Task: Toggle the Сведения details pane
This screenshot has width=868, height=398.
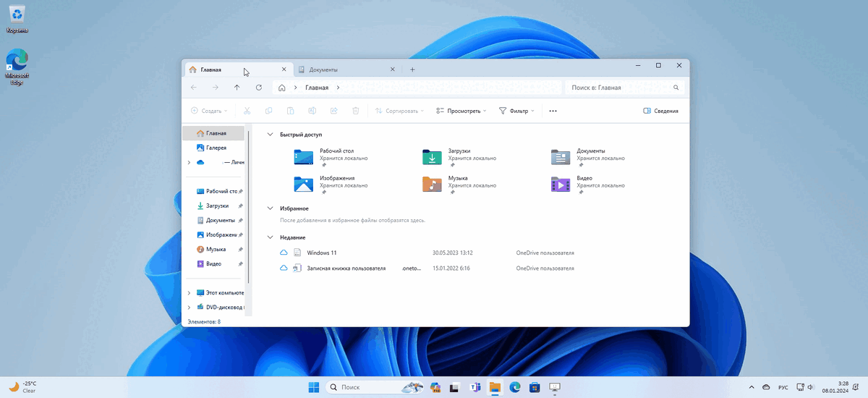Action: pos(661,111)
